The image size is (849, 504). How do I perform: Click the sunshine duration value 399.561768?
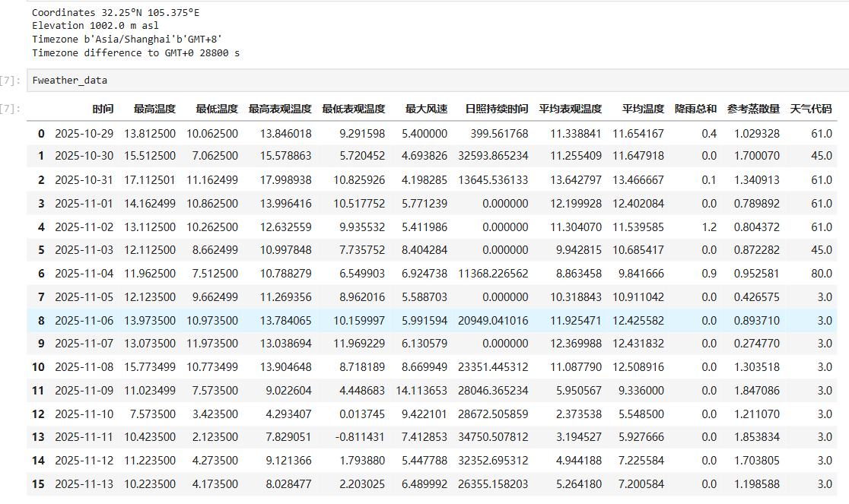499,134
